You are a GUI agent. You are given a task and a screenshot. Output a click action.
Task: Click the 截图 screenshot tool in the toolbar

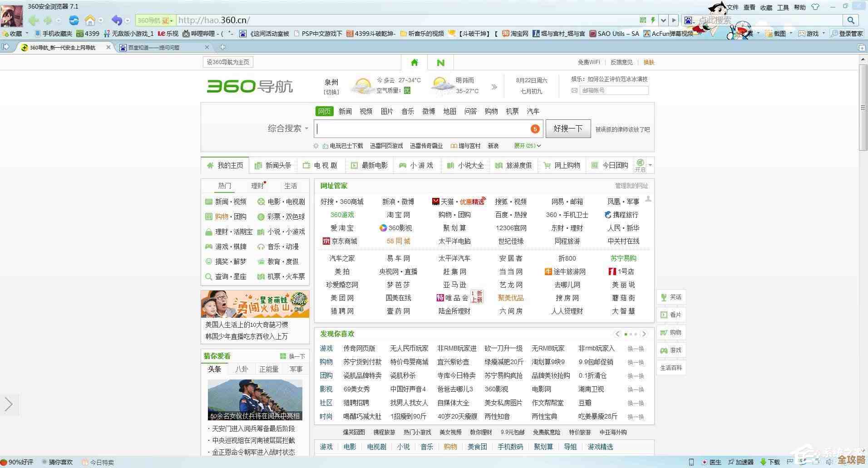[778, 34]
